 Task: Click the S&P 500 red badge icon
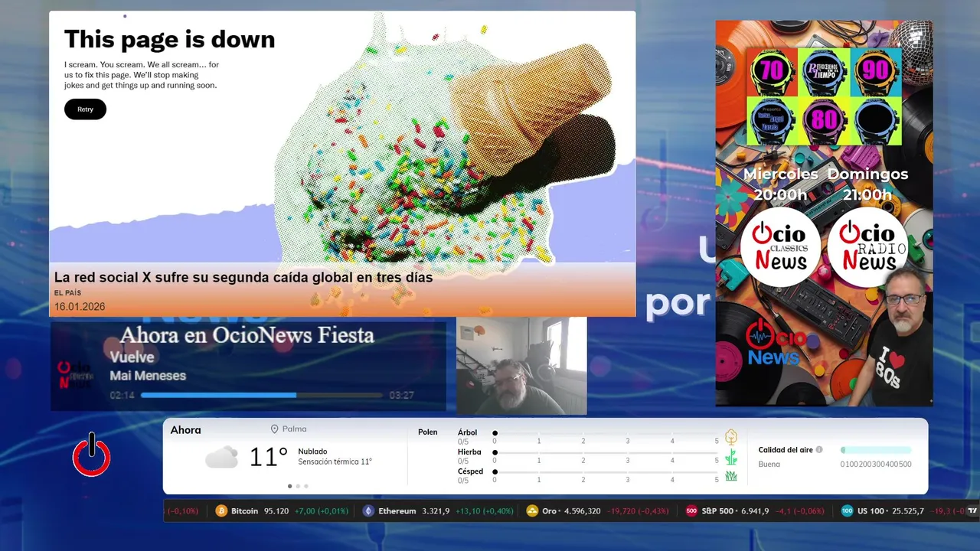[691, 511]
